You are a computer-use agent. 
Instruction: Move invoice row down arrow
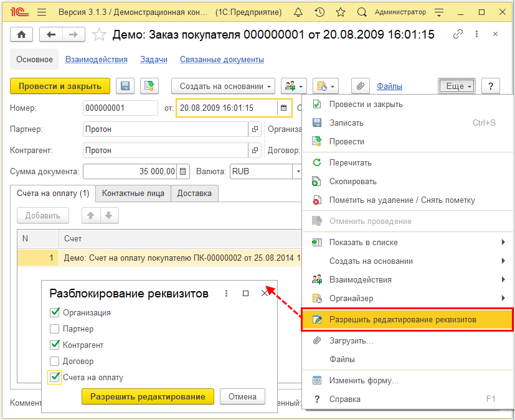point(109,215)
